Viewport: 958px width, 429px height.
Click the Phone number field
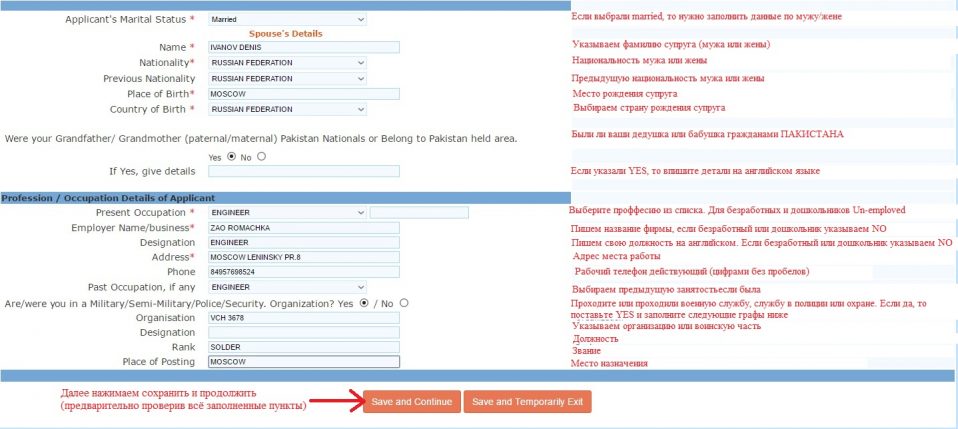(304, 272)
